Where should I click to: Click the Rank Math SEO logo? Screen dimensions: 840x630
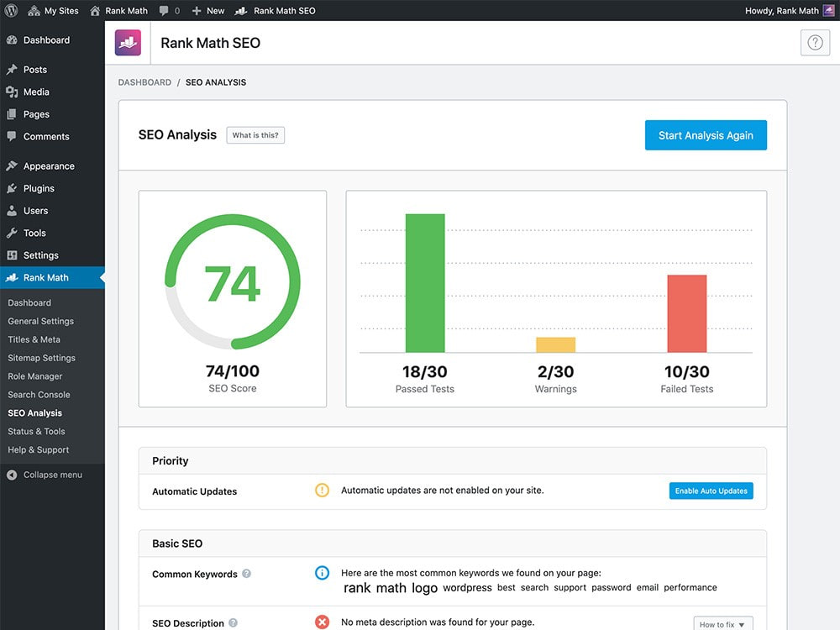128,43
